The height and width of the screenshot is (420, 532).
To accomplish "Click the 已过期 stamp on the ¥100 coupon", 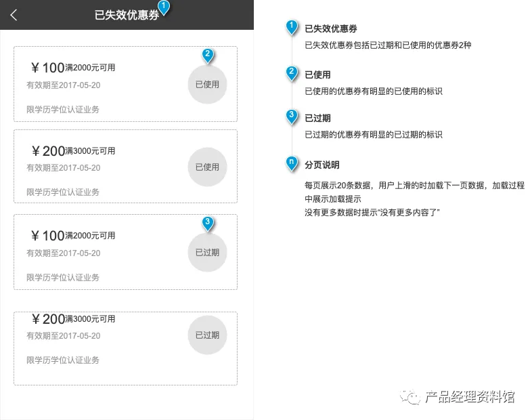I will 207,252.
